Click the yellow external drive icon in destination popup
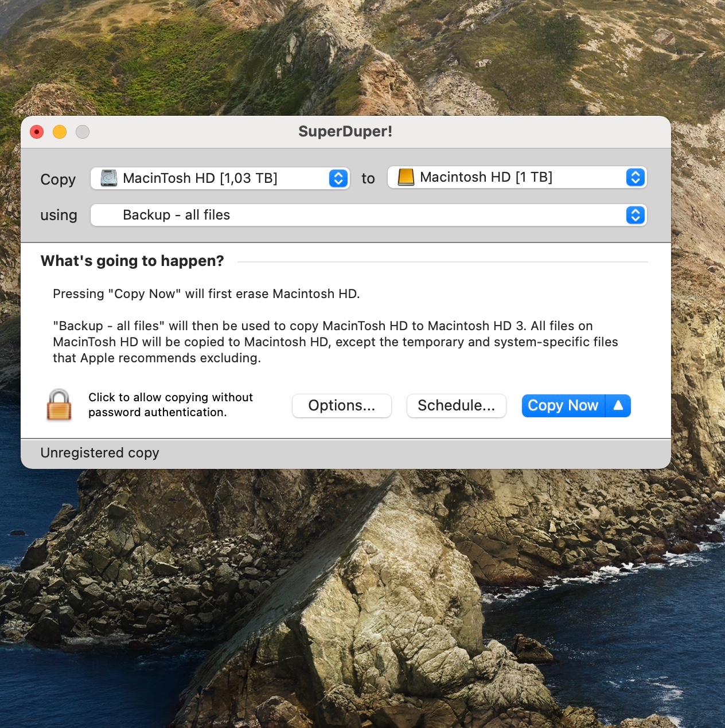This screenshot has height=728, width=725. (x=406, y=177)
